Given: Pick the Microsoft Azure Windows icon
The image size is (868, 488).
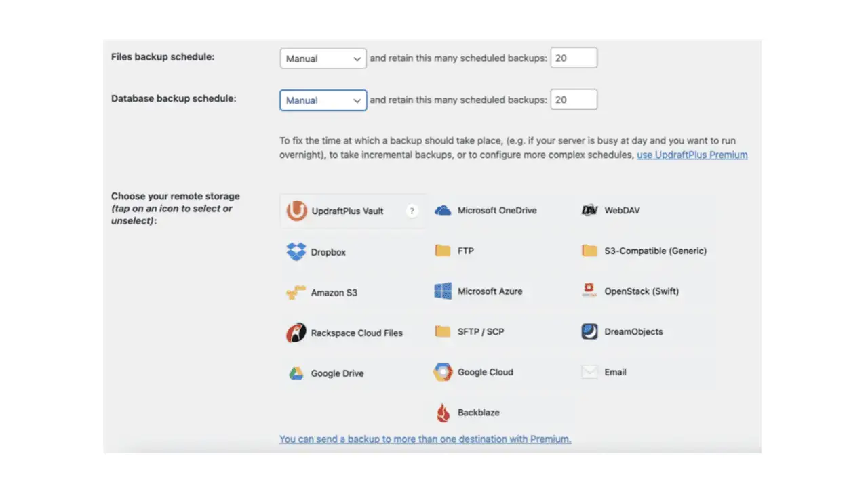Looking at the screenshot, I should (x=443, y=291).
